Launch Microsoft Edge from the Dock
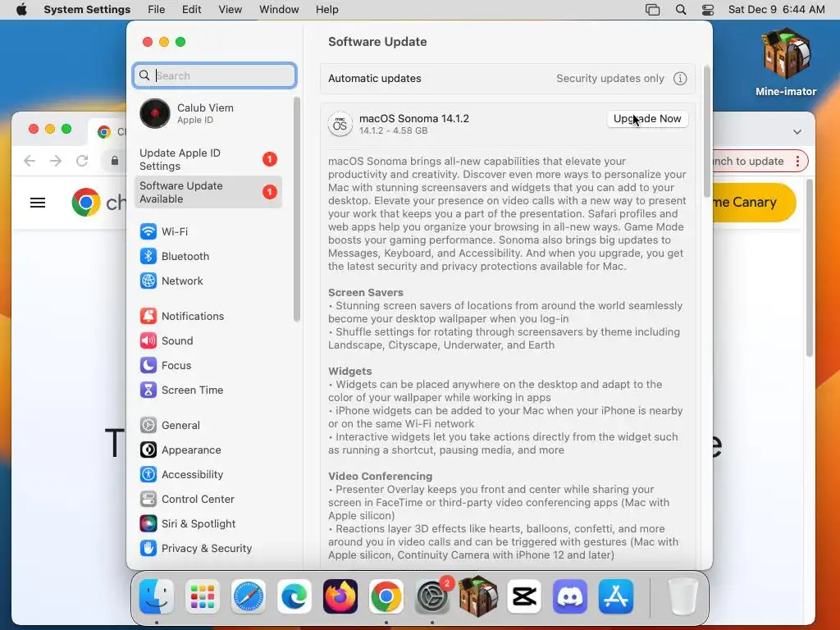This screenshot has width=840, height=630. [294, 596]
